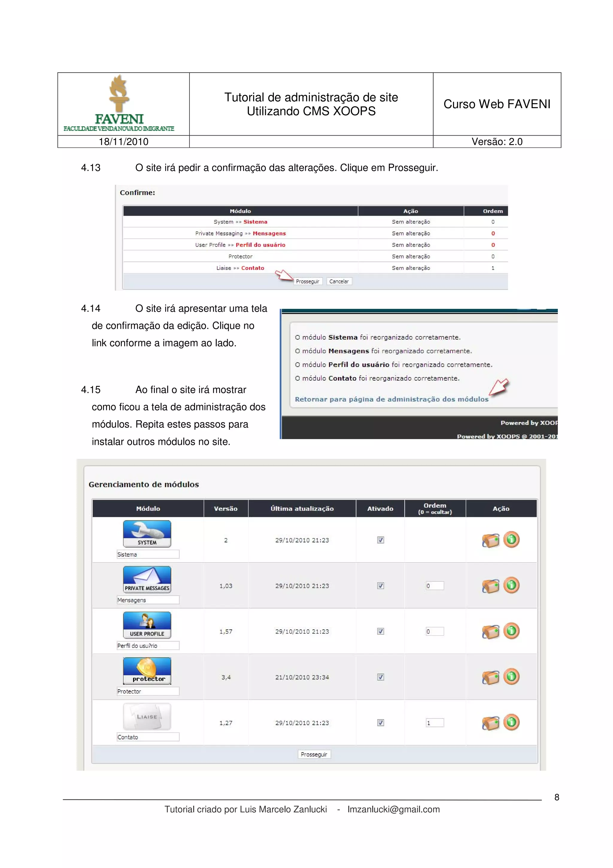Click the PRIVATE MESSAGES module logo
613x868 pixels.
(147, 580)
